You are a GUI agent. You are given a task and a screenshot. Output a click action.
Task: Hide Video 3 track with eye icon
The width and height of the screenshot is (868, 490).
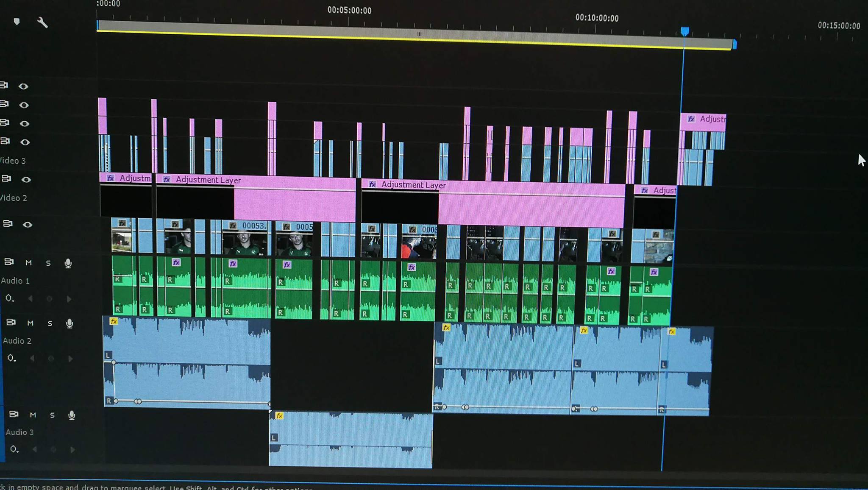25,142
